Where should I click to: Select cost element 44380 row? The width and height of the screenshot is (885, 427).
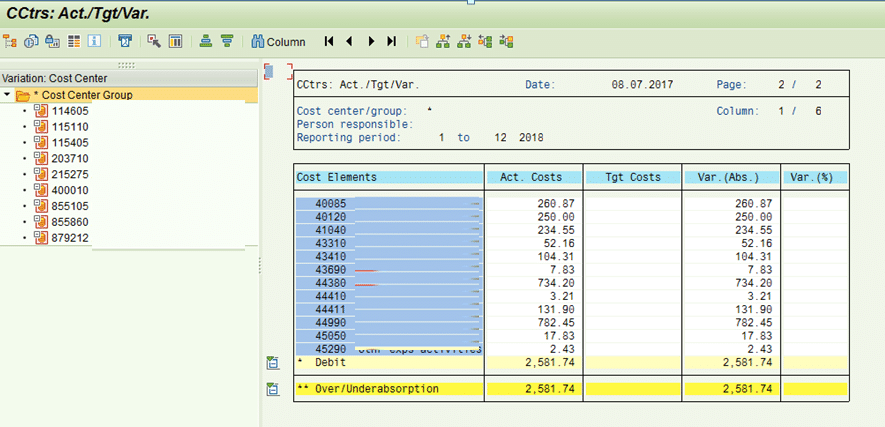click(331, 283)
